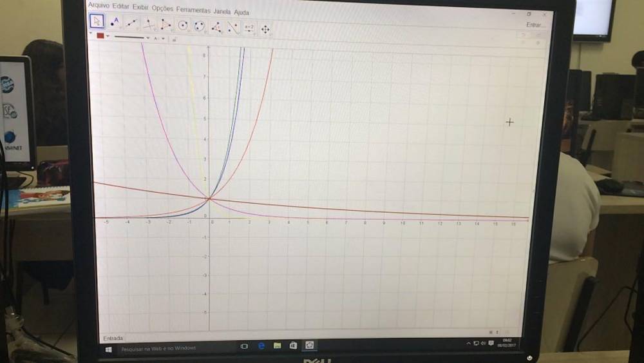This screenshot has height=363, width=644.
Task: Expand the line style dropdown
Action: [147, 38]
